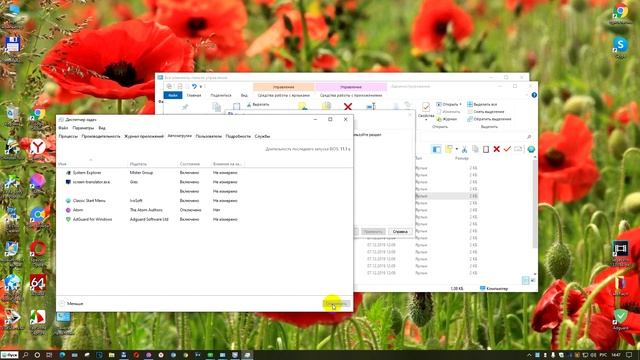This screenshot has height=360, width=640.
Task: Click Отключено status of Atom
Action: coord(191,210)
